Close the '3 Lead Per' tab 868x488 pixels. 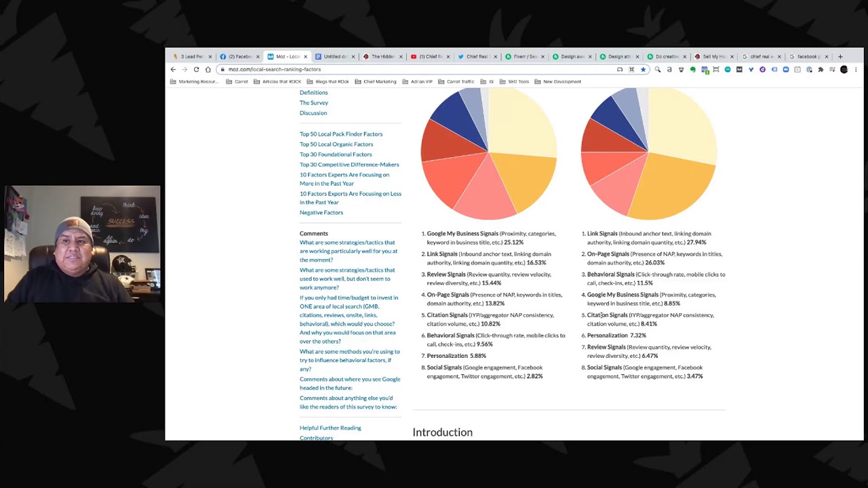click(x=210, y=57)
